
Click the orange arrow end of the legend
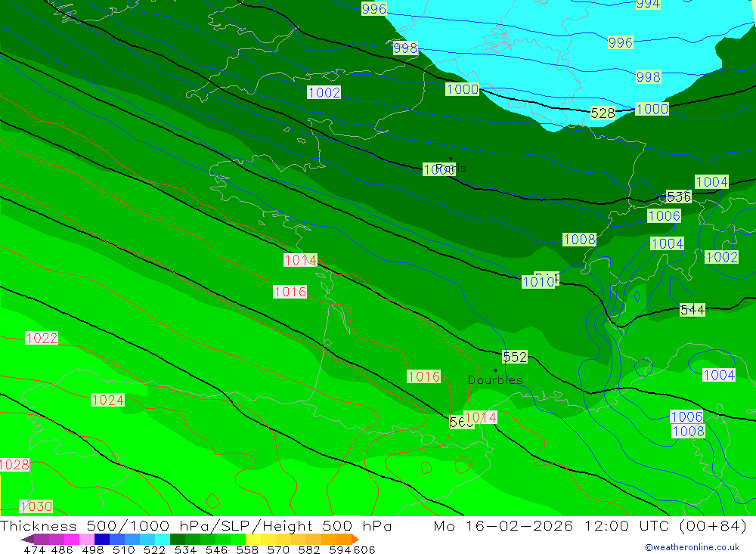tap(355, 539)
